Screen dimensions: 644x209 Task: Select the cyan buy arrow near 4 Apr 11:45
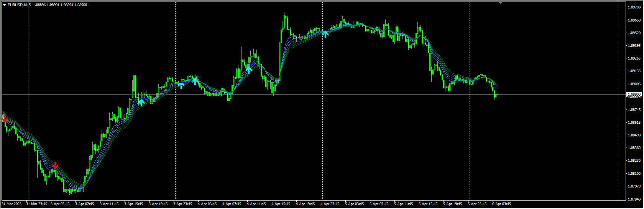248,70
